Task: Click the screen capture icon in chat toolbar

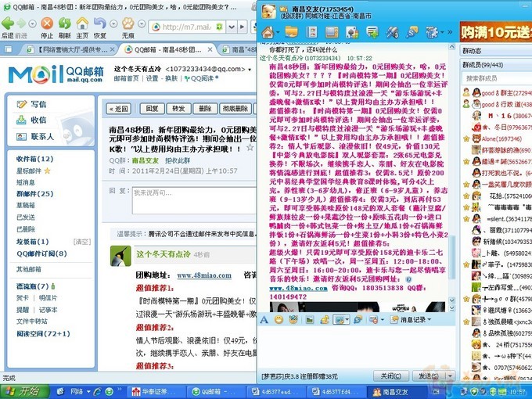Action: point(339,320)
